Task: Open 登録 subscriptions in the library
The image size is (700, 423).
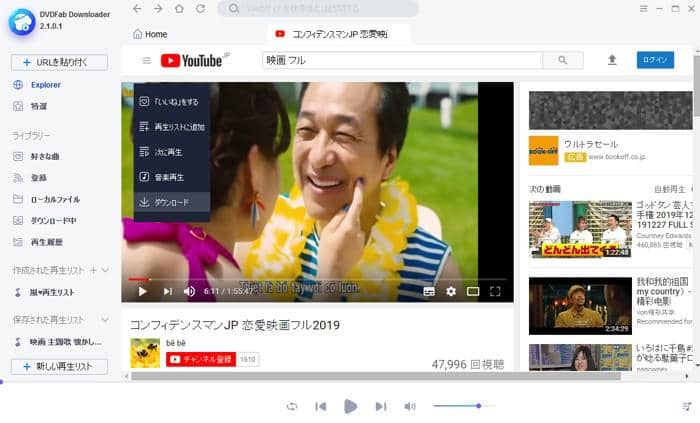Action: click(30, 178)
